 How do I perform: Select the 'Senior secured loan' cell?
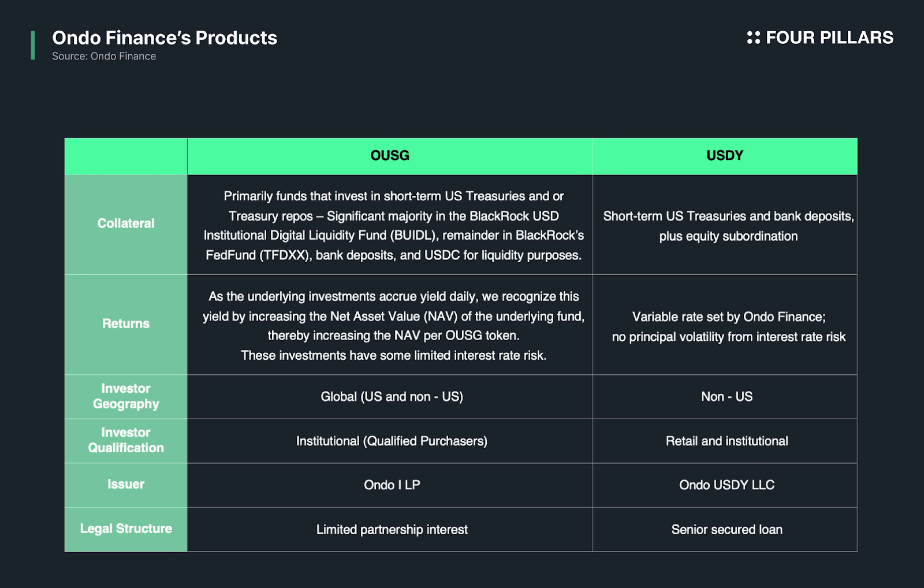point(726,530)
